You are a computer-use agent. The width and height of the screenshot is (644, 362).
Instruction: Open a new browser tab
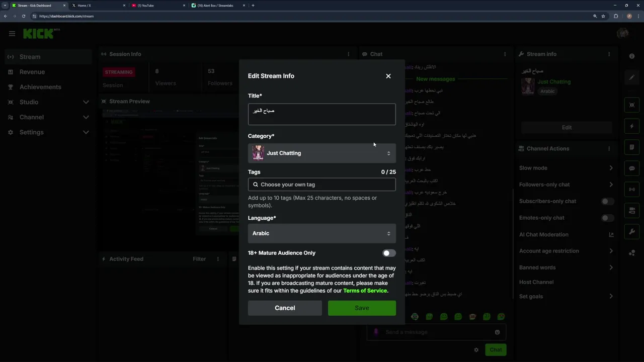click(253, 6)
